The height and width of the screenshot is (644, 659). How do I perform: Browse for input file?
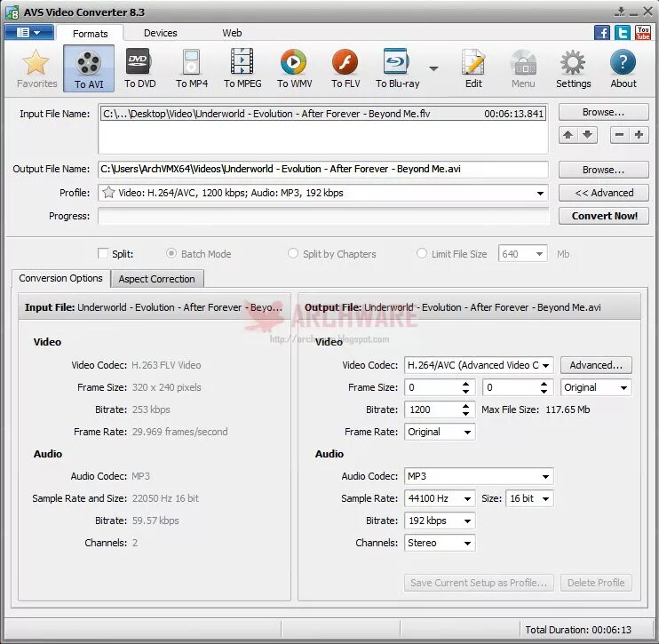point(603,112)
